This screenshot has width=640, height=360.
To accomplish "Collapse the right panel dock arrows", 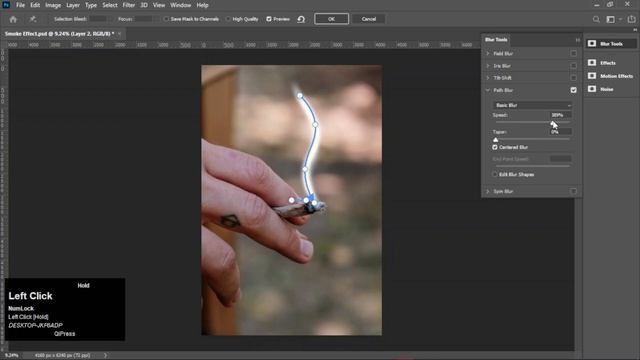I will click(635, 30).
